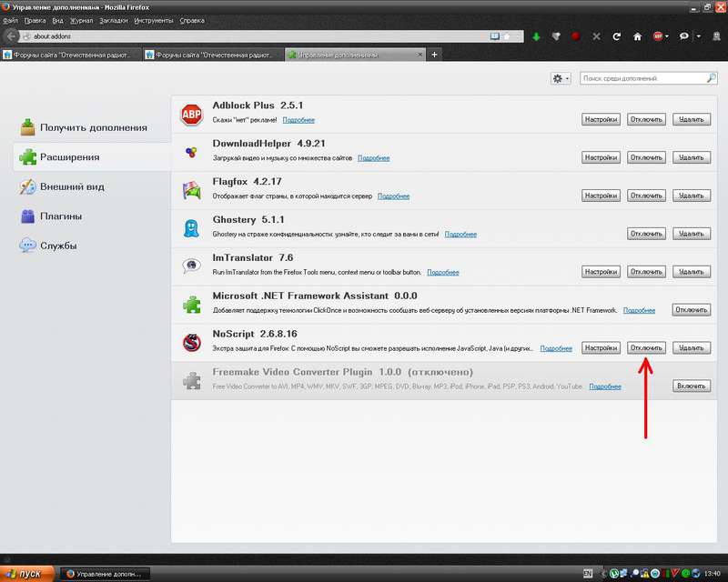Click the back arrow navigation button
This screenshot has height=582, width=728.
tap(11, 36)
